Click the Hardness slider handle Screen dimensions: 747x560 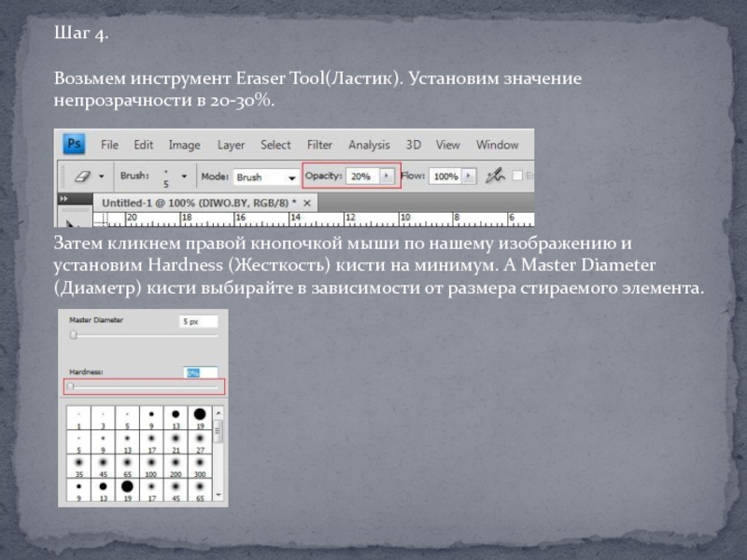point(71,386)
